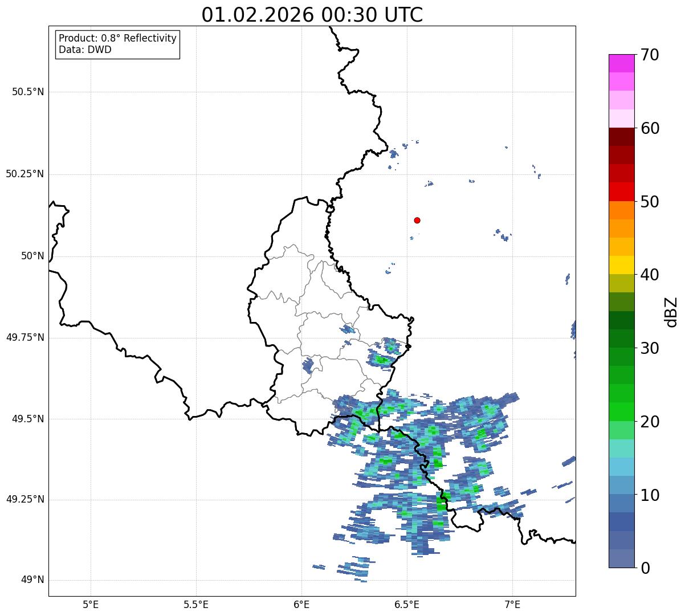The image size is (685, 616).
Task: Click the plot title '01.02.2026 00:30 UTC'
Action: click(312, 15)
